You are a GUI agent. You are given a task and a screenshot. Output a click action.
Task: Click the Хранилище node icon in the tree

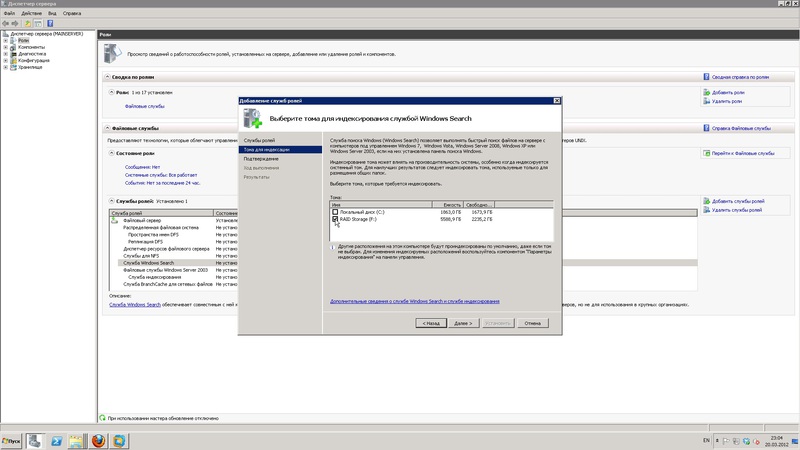pyautogui.click(x=13, y=67)
